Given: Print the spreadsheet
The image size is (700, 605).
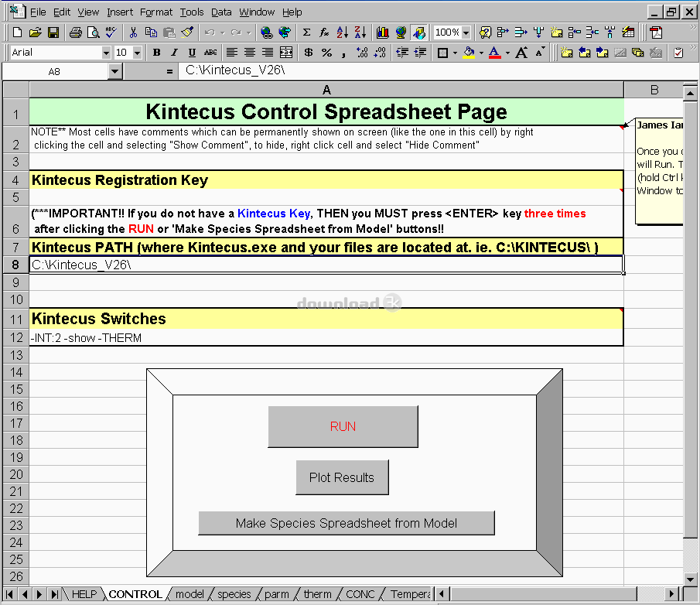Looking at the screenshot, I should click(76, 32).
